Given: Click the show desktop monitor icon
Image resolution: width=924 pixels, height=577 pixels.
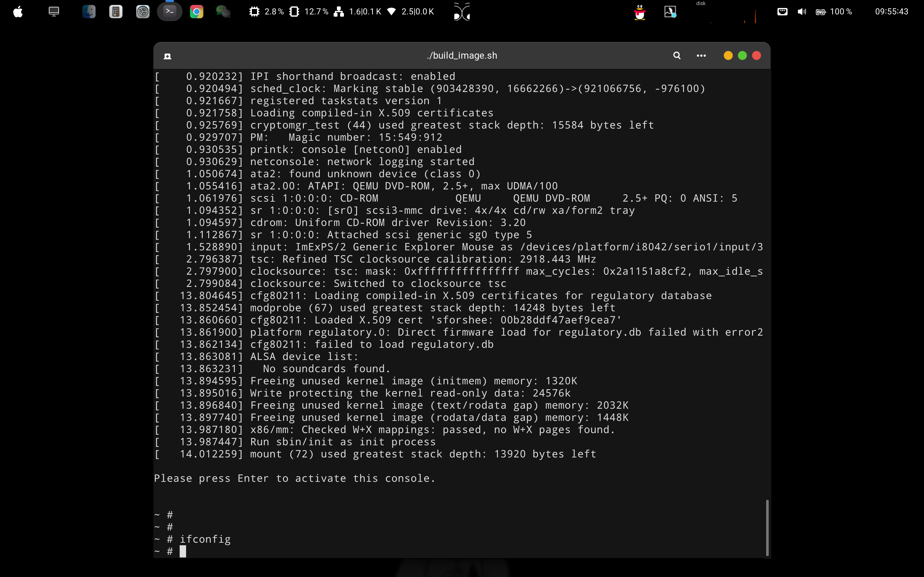Looking at the screenshot, I should 54,12.
